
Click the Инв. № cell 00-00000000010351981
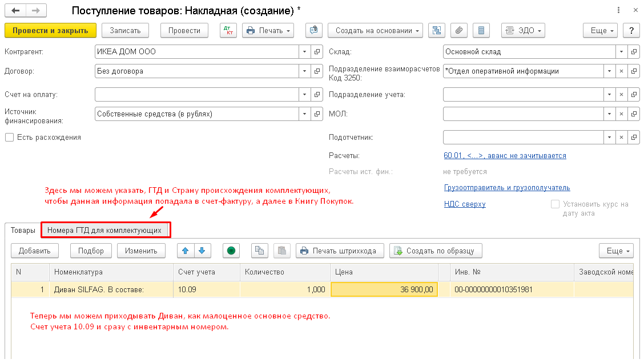point(512,289)
